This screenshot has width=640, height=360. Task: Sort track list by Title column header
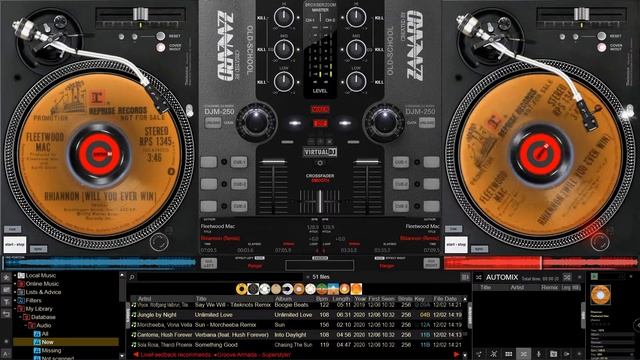[201, 299]
